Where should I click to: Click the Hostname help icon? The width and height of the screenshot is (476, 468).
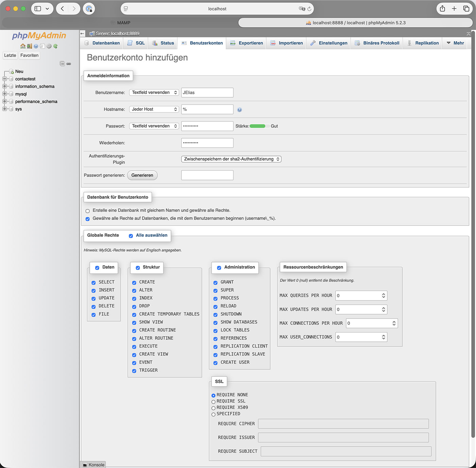(x=240, y=110)
